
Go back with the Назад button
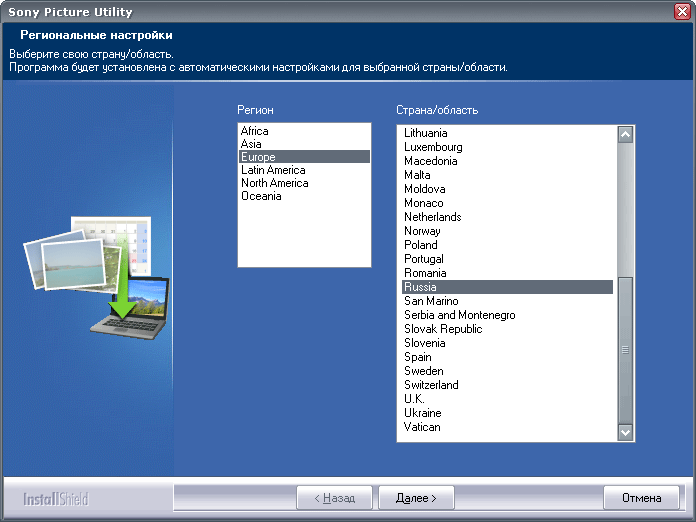click(334, 498)
